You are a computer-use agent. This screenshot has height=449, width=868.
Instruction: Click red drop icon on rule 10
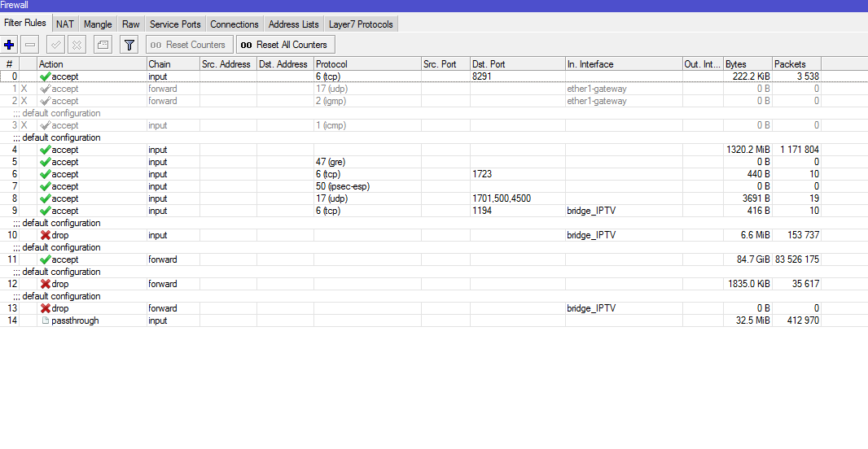(x=46, y=235)
